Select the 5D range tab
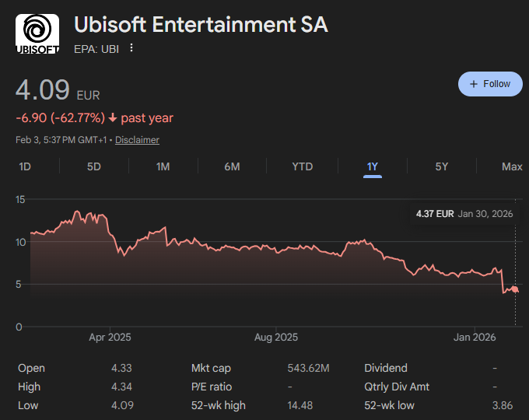529x420 pixels. pos(93,166)
